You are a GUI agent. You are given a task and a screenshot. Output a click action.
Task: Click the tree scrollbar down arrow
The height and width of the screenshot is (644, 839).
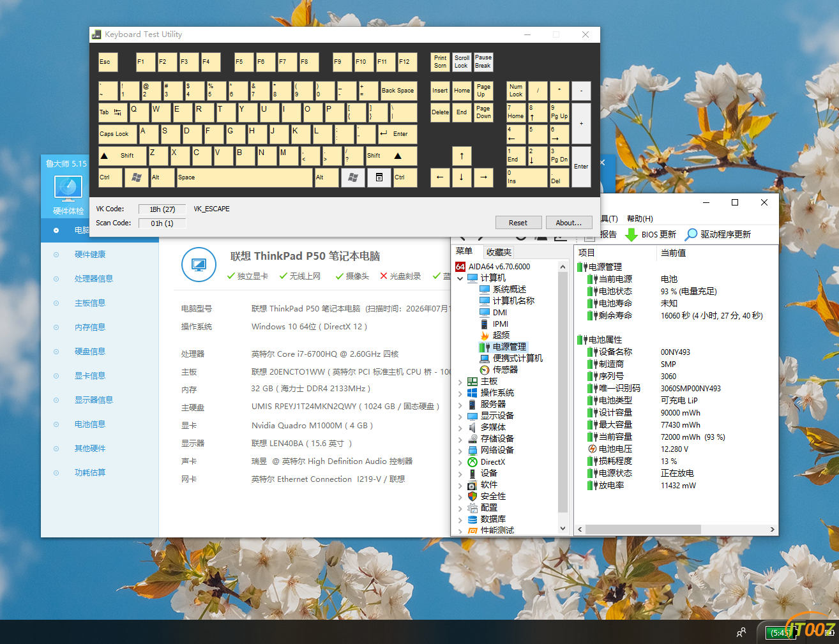point(563,528)
